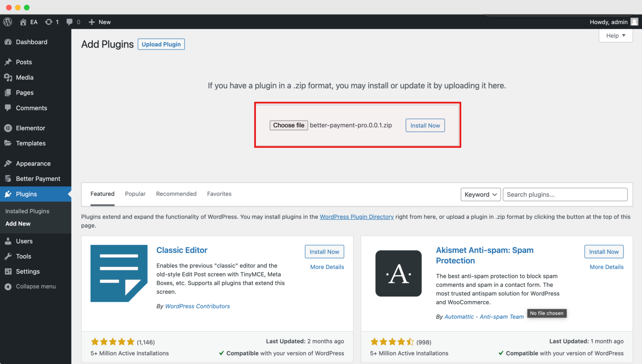
Task: Open the Recommended plugins tab
Action: [176, 194]
